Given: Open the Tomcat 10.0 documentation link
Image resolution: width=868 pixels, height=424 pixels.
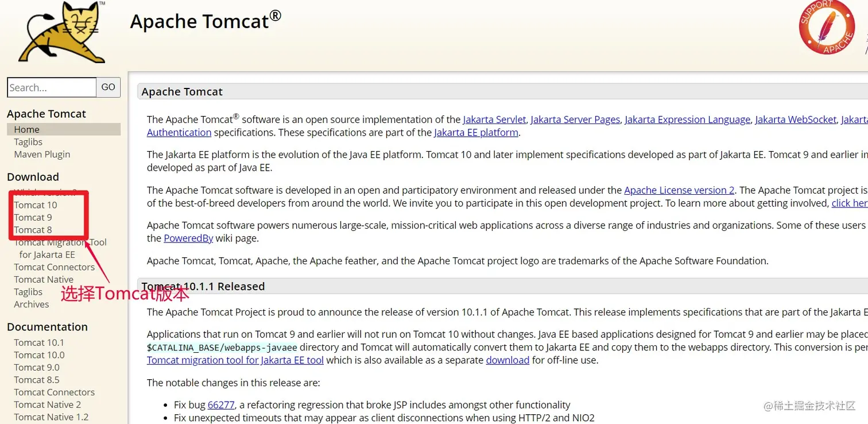Looking at the screenshot, I should pyautogui.click(x=39, y=355).
